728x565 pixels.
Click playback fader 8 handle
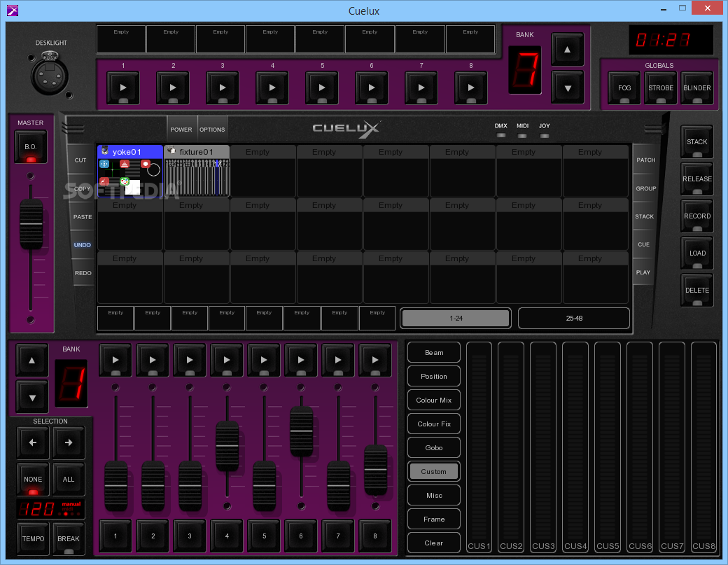click(x=376, y=469)
